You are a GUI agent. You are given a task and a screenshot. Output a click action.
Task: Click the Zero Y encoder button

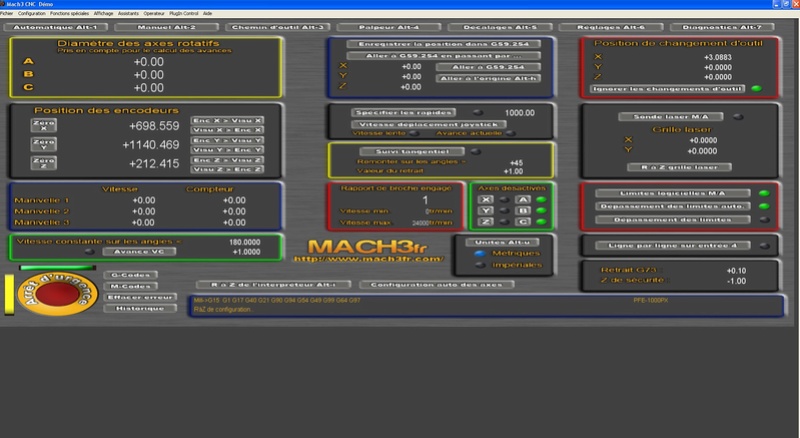(44, 144)
